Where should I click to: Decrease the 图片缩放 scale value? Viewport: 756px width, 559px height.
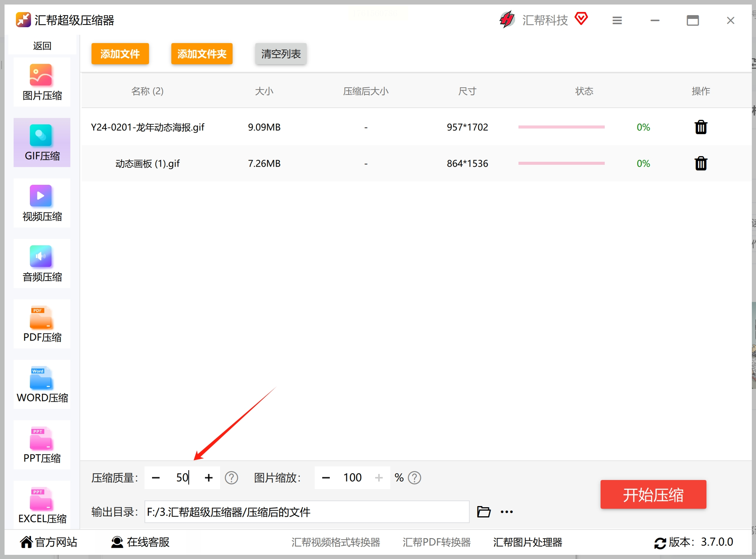[326, 478]
